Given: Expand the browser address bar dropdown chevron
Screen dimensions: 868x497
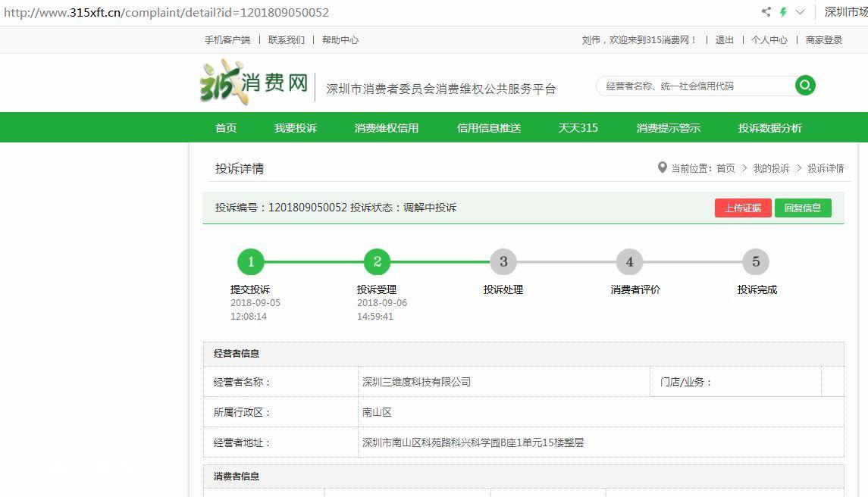Looking at the screenshot, I should click(800, 11).
